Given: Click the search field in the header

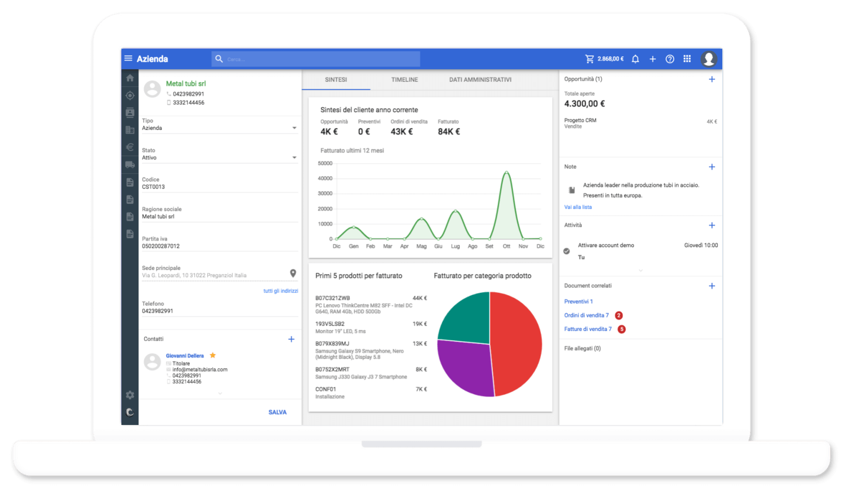Looking at the screenshot, I should pos(316,59).
